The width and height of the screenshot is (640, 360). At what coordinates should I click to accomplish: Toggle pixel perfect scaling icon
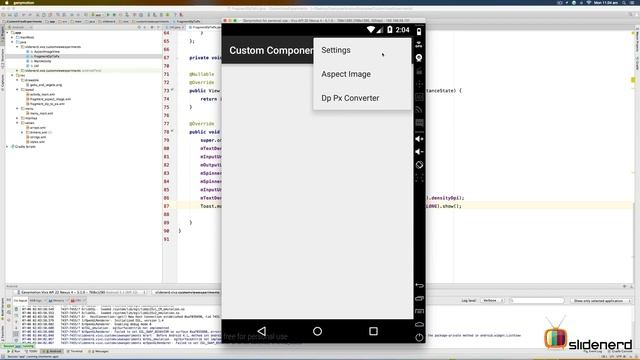tap(419, 178)
